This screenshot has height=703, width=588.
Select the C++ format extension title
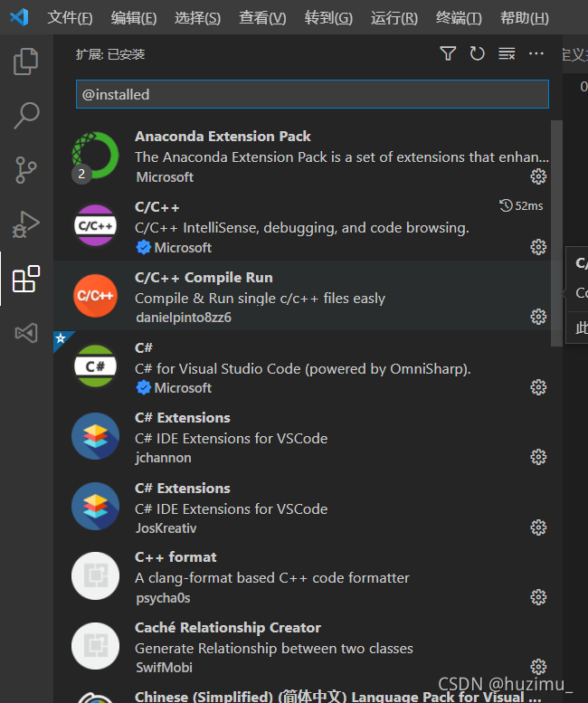click(x=175, y=557)
